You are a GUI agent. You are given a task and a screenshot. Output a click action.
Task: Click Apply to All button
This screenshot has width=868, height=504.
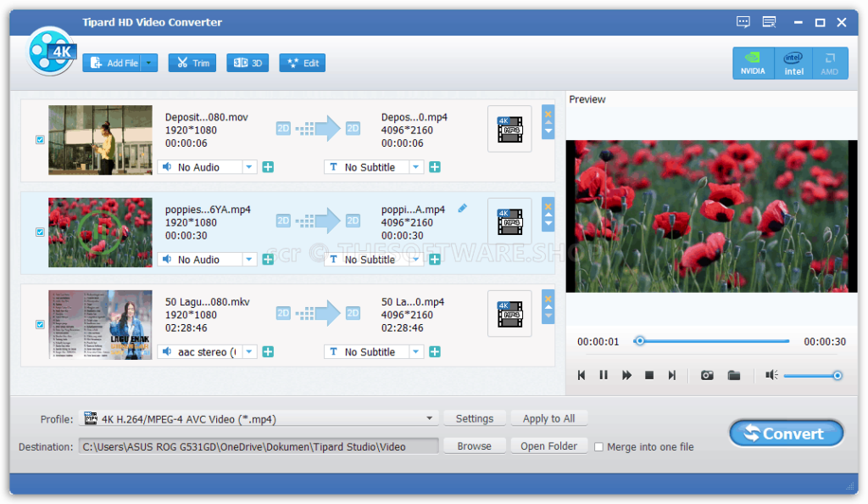click(x=548, y=418)
